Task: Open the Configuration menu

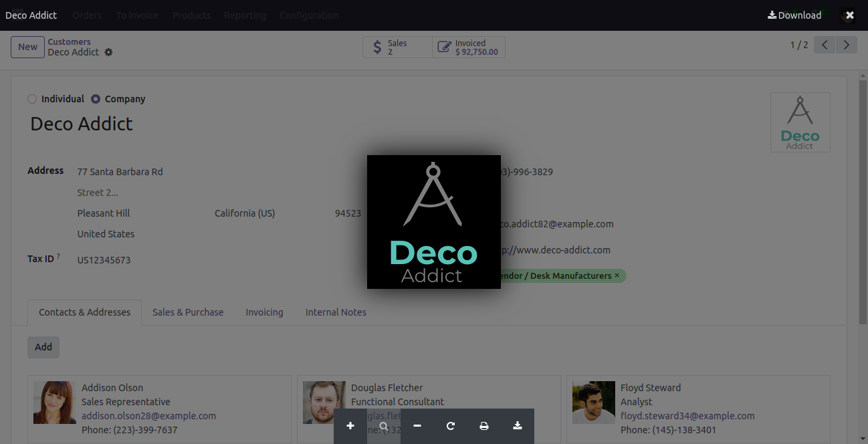Action: [309, 15]
